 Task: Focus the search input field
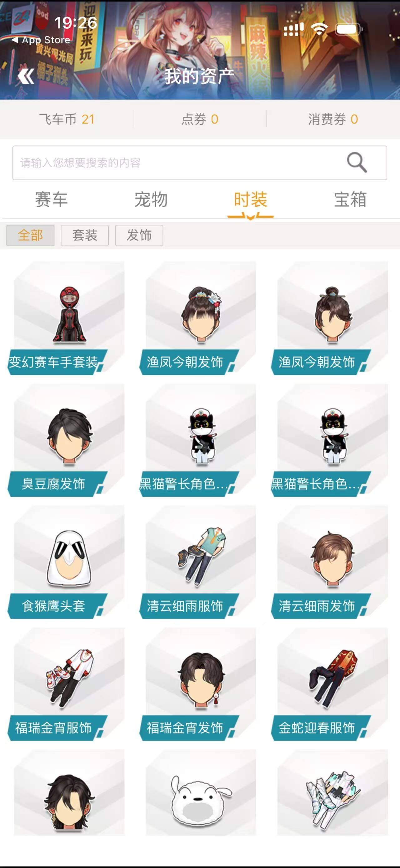tap(200, 163)
